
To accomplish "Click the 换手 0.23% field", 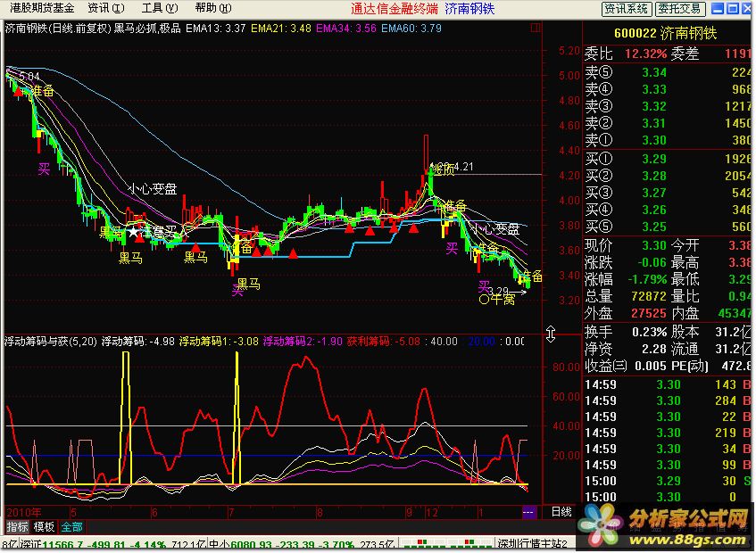I will click(626, 332).
